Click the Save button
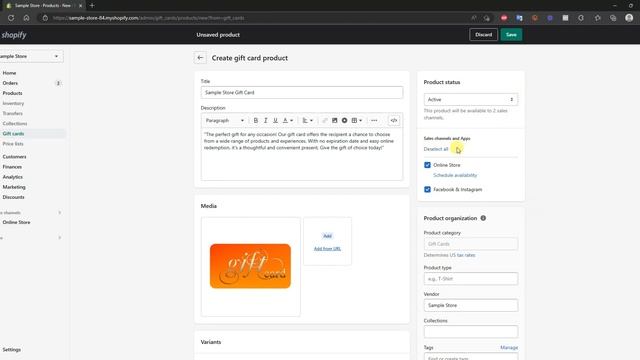The width and height of the screenshot is (640, 360). [x=511, y=35]
